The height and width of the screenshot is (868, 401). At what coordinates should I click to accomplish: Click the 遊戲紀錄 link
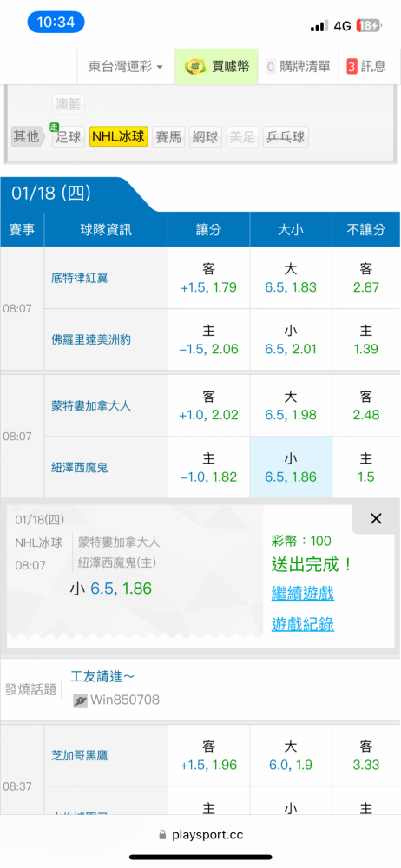[x=302, y=624]
